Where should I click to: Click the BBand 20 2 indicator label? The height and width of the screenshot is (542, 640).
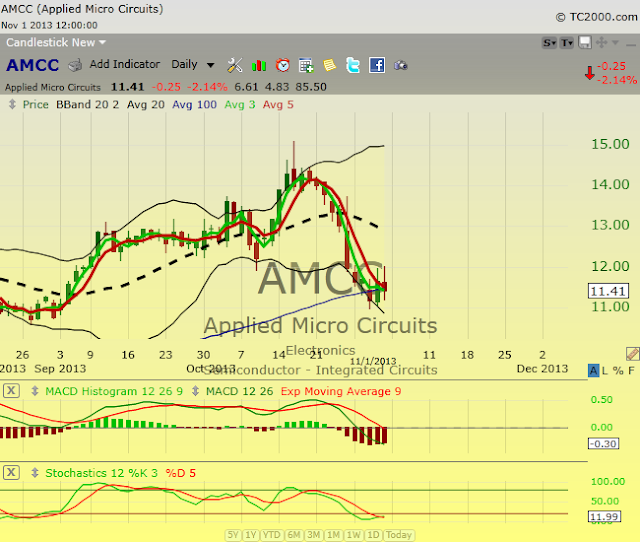coord(87,105)
